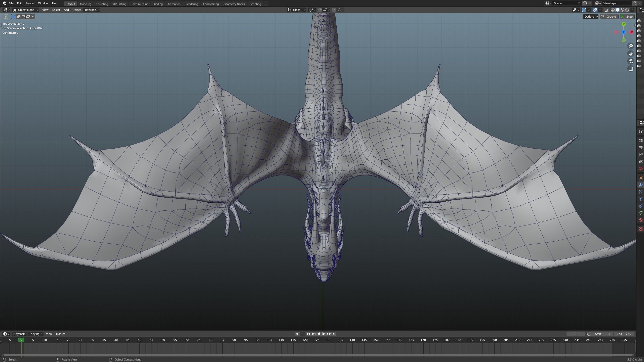Image resolution: width=644 pixels, height=362 pixels.
Task: Open the pivot point dropdown
Action: [312, 10]
